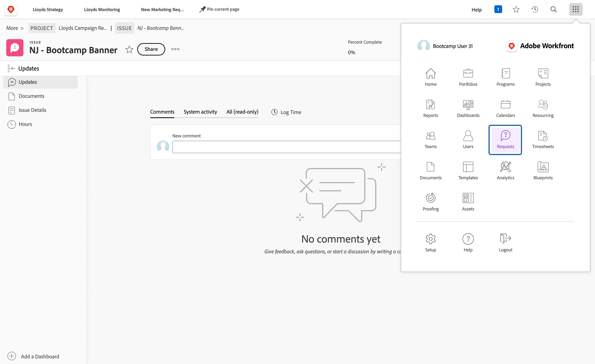Open the three-dot more options menu
This screenshot has height=364, width=595.
click(175, 49)
